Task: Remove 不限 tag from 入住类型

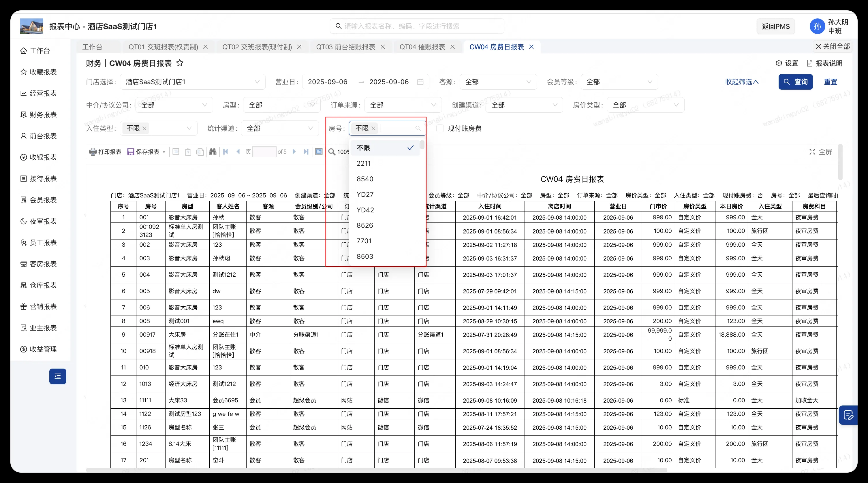Action: coord(144,128)
